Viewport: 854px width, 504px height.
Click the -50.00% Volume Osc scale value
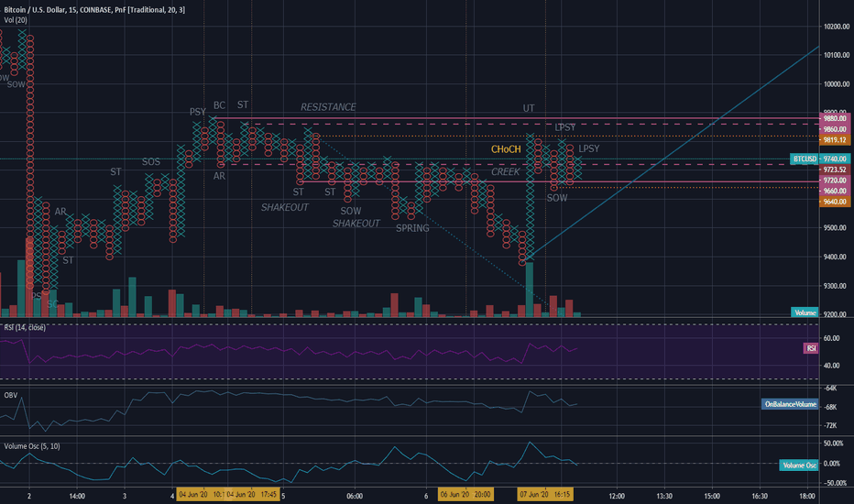pyautogui.click(x=833, y=483)
